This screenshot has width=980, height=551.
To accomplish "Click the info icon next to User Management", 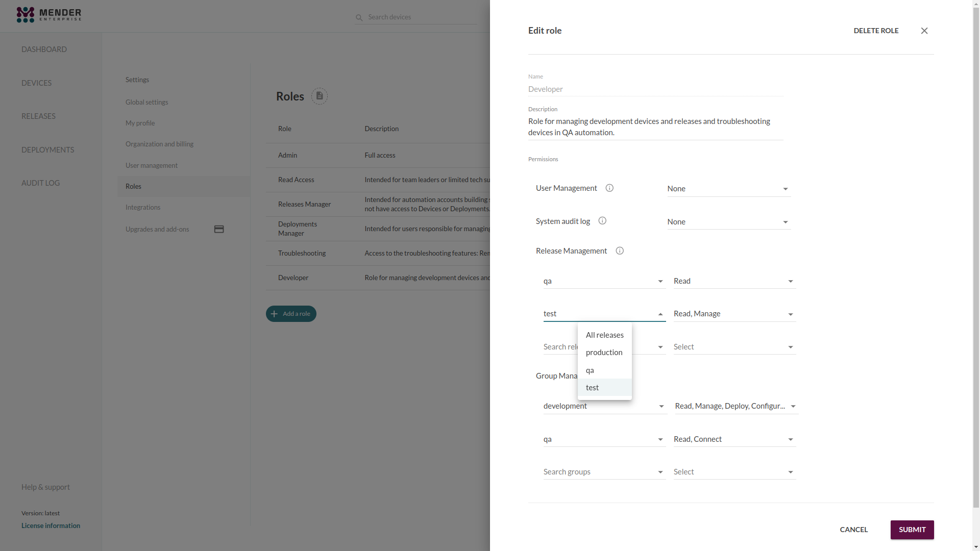I will 610,188.
